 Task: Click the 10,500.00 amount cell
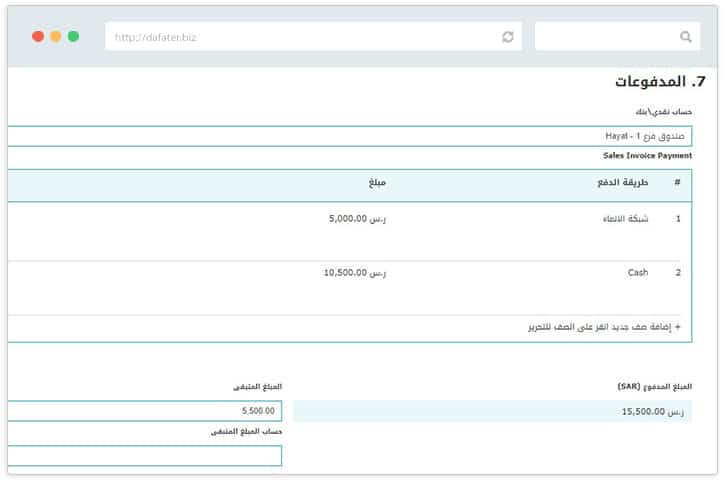[354, 272]
